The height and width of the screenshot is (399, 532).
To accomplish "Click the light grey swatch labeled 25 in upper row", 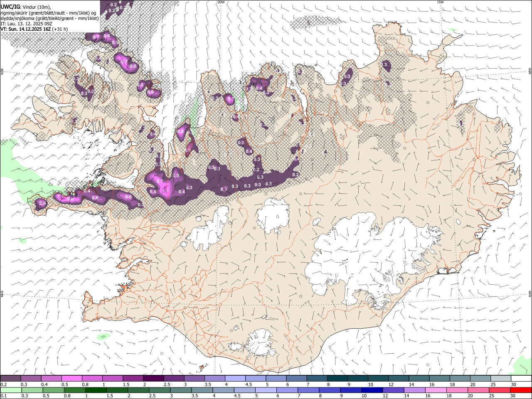I will tap(500, 378).
